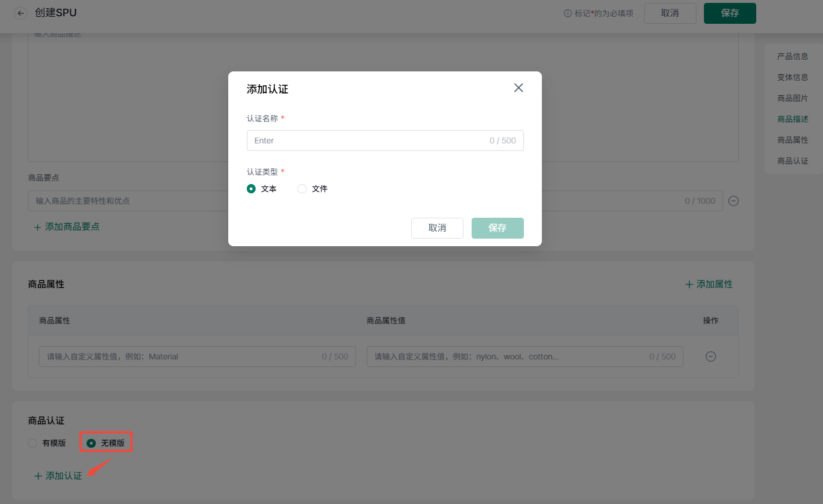Remove the 商品要点 row with minus icon
823x504 pixels.
pos(734,201)
